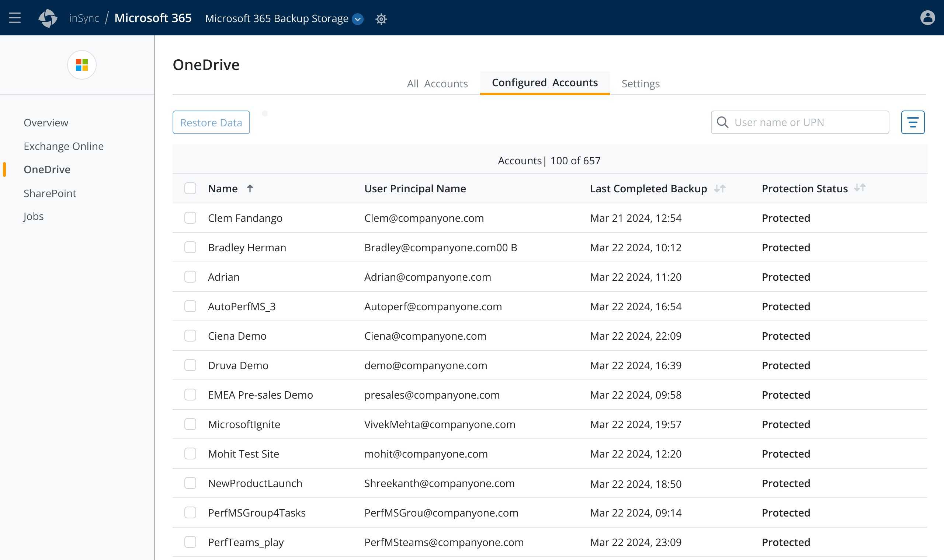The image size is (944, 560).
Task: Open the hamburger navigation menu
Action: (15, 18)
